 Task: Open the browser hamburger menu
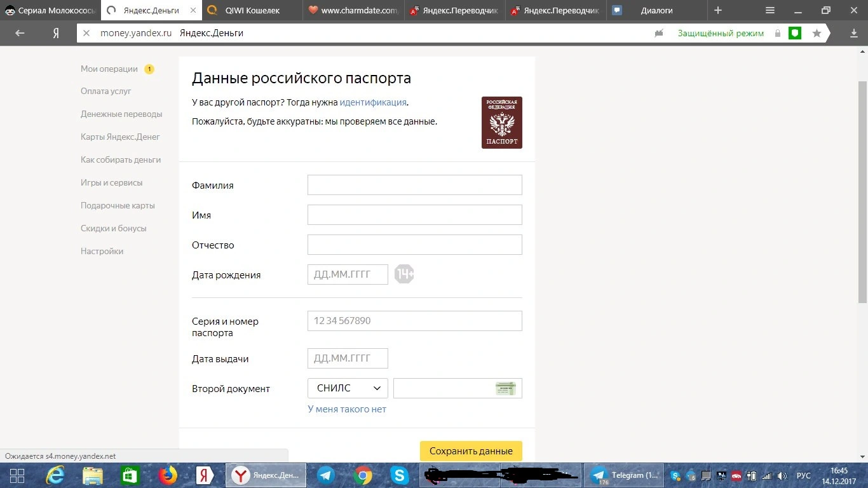tap(770, 10)
